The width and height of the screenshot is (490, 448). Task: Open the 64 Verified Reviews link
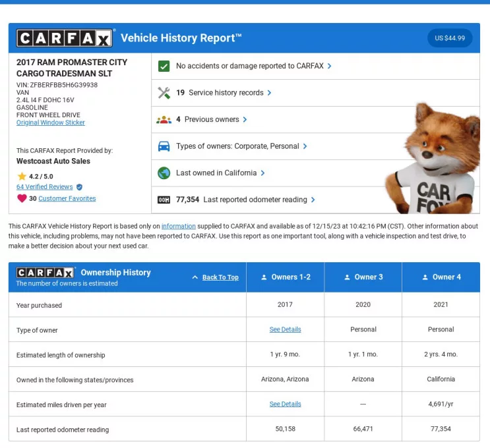click(x=44, y=187)
